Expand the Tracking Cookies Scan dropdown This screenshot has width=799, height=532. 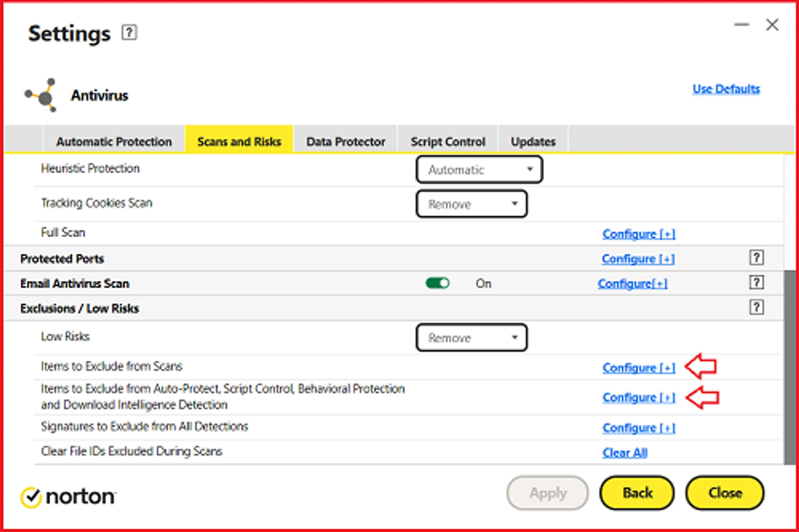click(471, 204)
